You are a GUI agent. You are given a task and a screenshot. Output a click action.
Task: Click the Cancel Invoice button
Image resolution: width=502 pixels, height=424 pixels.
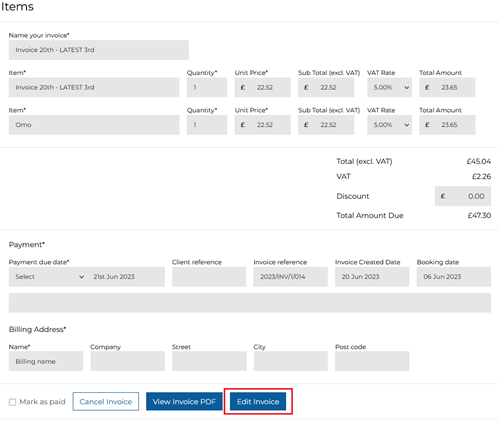pyautogui.click(x=106, y=402)
